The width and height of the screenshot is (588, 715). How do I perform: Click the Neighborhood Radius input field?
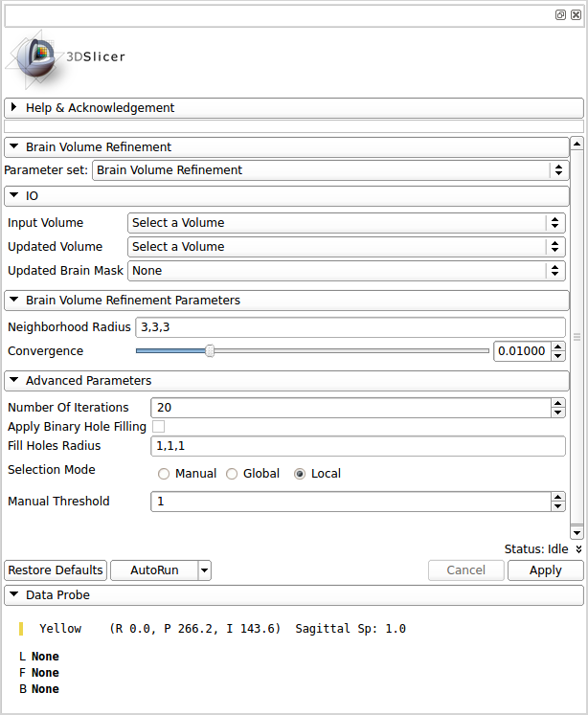(x=350, y=327)
